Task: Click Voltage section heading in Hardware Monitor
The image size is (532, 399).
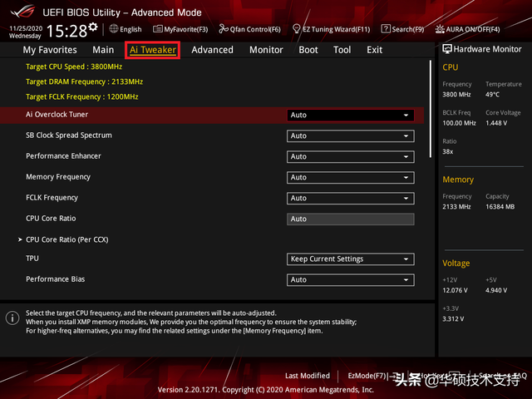Action: (x=456, y=264)
